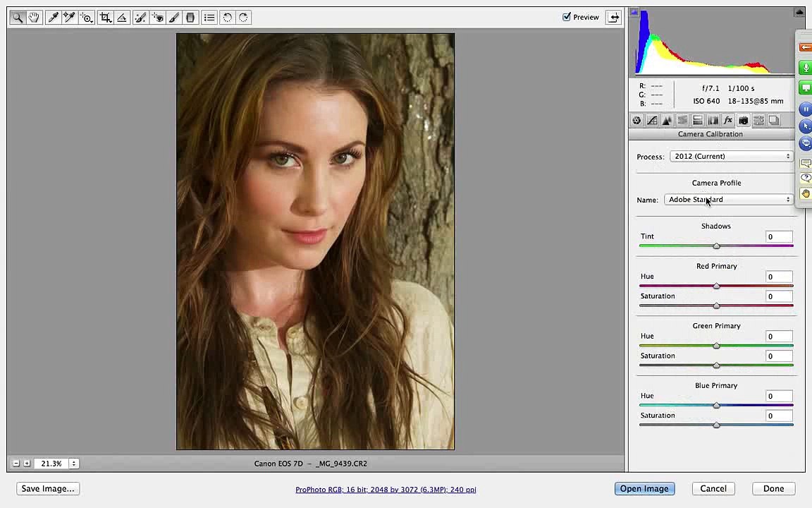
Task: Select the Adjustment Brush tool
Action: point(174,18)
